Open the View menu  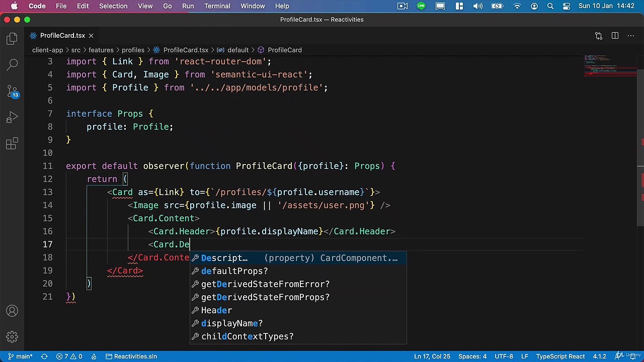(x=145, y=6)
